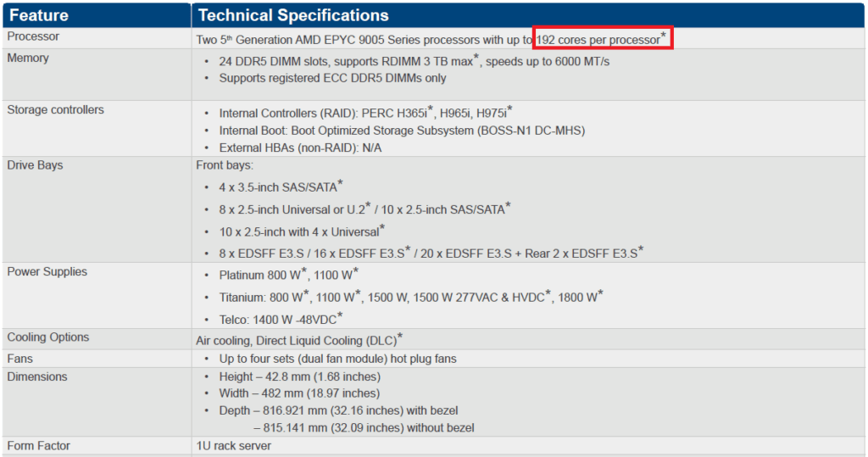This screenshot has height=457, width=868.
Task: Click 'Height – 42.8 mm (1.68 inches)'
Action: click(x=299, y=376)
